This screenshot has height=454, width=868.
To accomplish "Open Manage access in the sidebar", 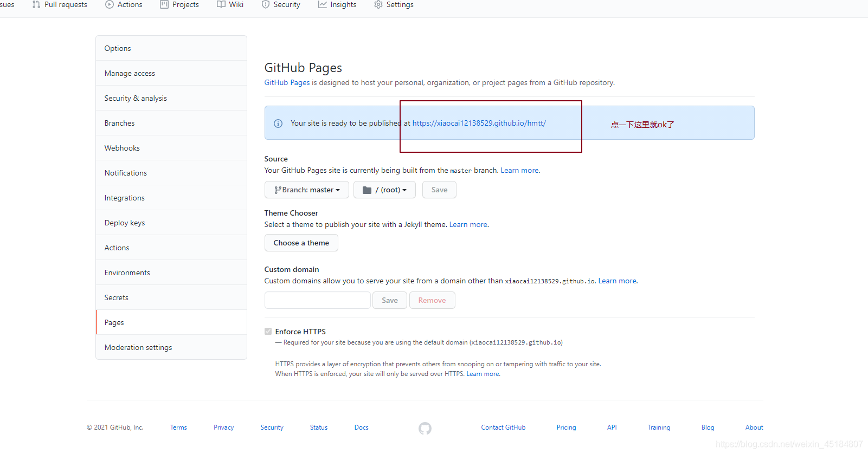I will click(x=171, y=73).
